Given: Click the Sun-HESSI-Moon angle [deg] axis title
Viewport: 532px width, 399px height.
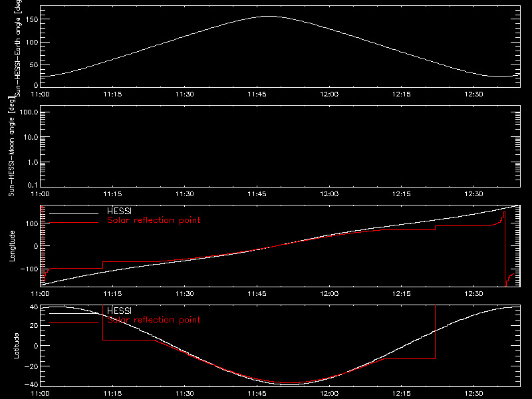Looking at the screenshot, I should click(x=11, y=147).
